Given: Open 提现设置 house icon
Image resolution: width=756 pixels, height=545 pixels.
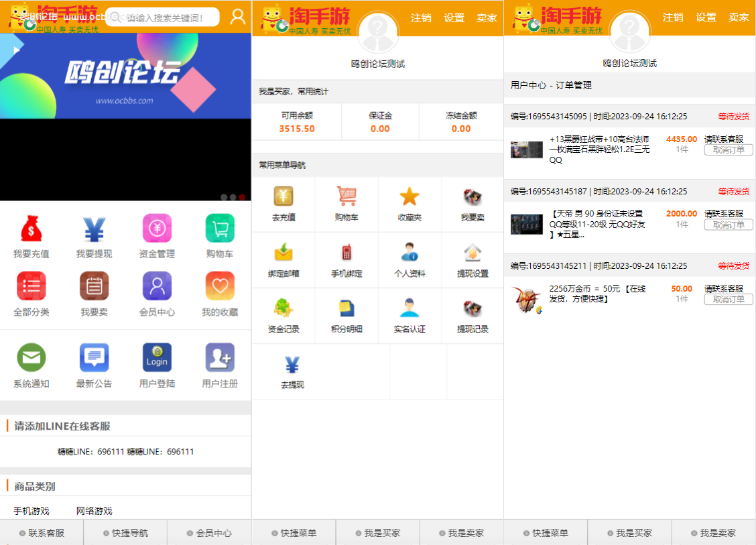Looking at the screenshot, I should [472, 252].
